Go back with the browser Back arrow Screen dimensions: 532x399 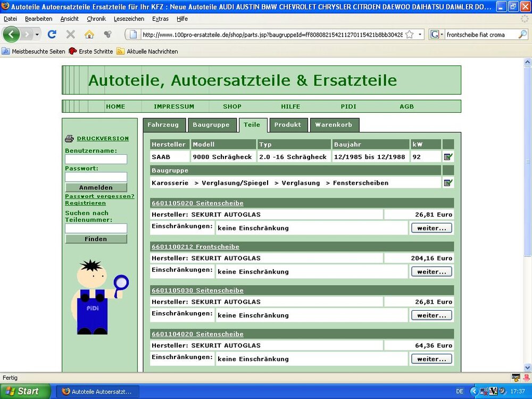point(11,34)
